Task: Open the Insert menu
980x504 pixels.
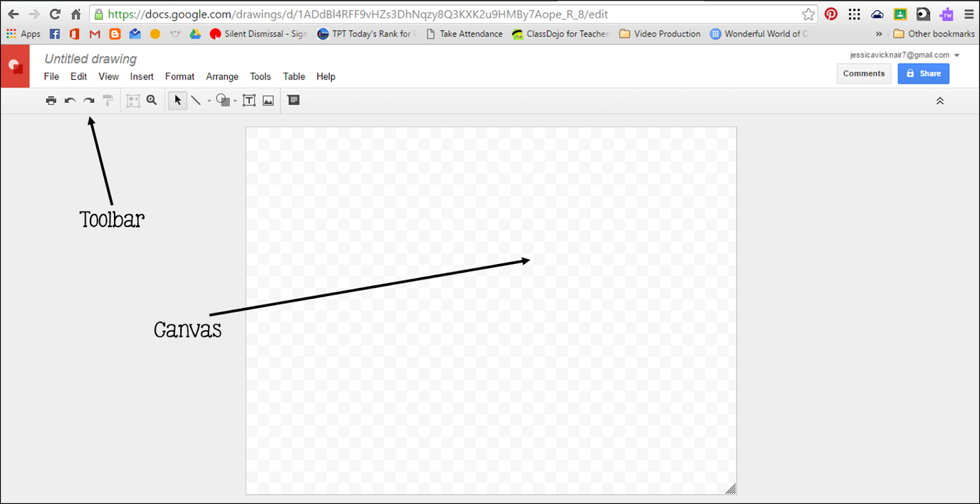Action: (x=141, y=77)
